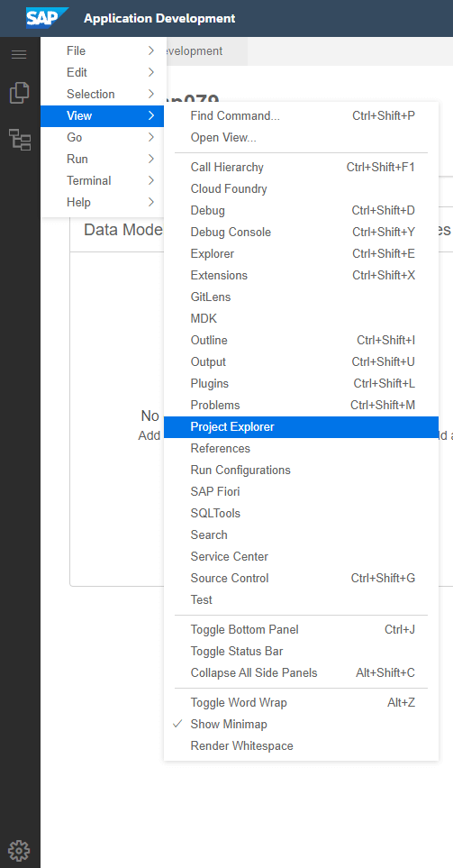Viewport: 453px width, 868px height.
Task: Select Project Explorer from View menu
Action: (301, 427)
